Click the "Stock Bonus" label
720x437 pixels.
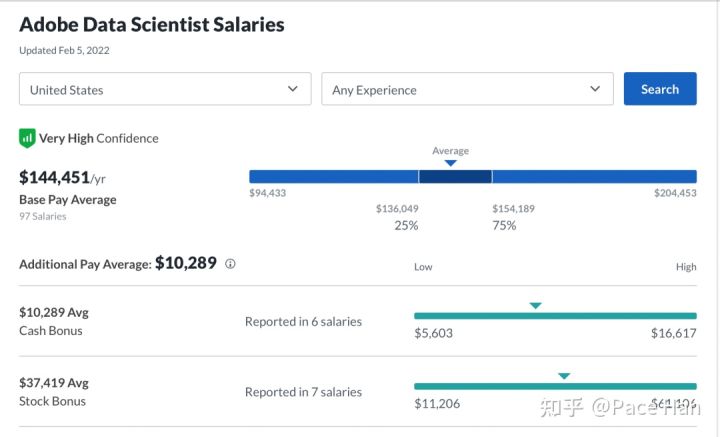pos(52,401)
